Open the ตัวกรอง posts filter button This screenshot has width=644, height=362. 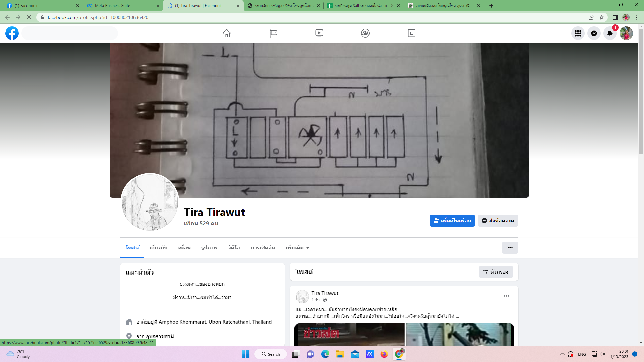click(x=496, y=272)
